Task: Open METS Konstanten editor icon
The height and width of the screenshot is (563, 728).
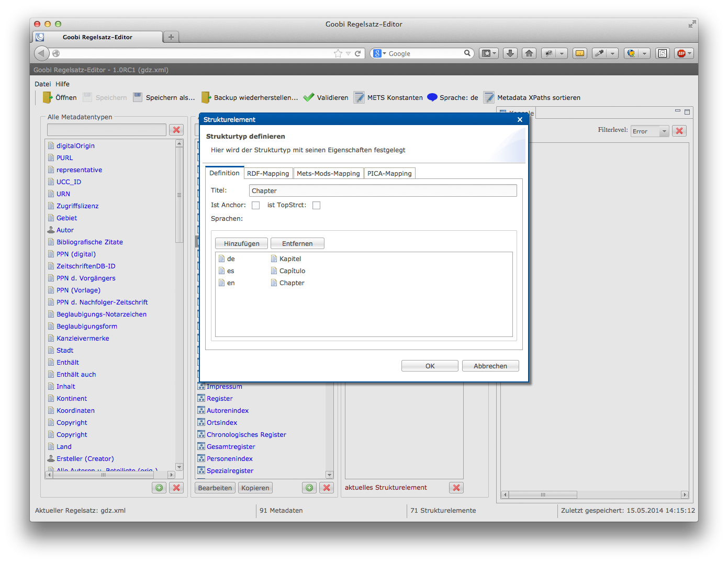Action: 359,97
